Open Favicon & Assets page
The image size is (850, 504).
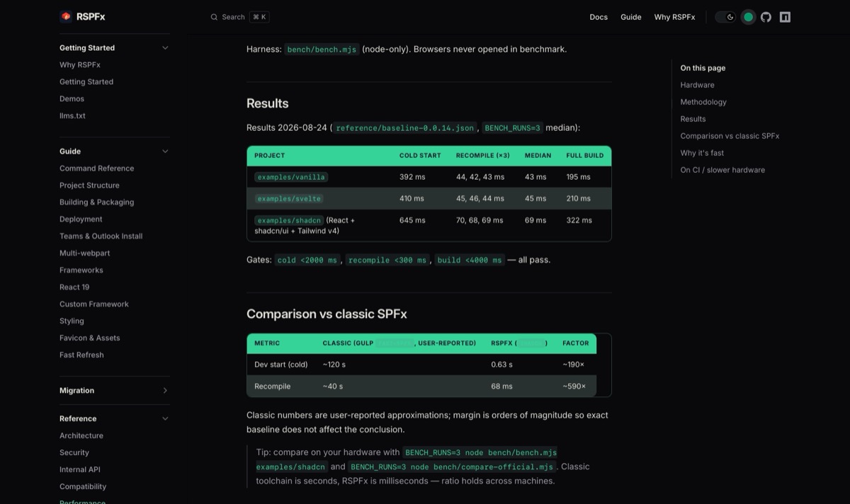90,338
